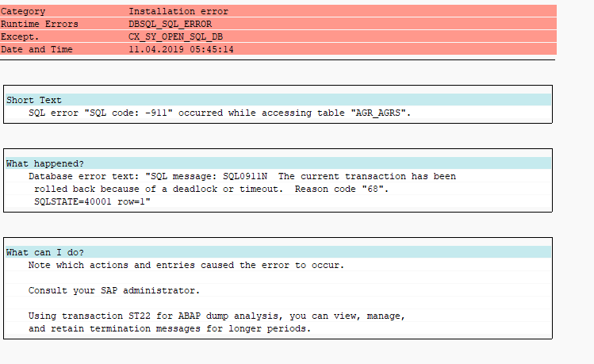
Task: Click the Category header row label
Action: pyautogui.click(x=23, y=11)
